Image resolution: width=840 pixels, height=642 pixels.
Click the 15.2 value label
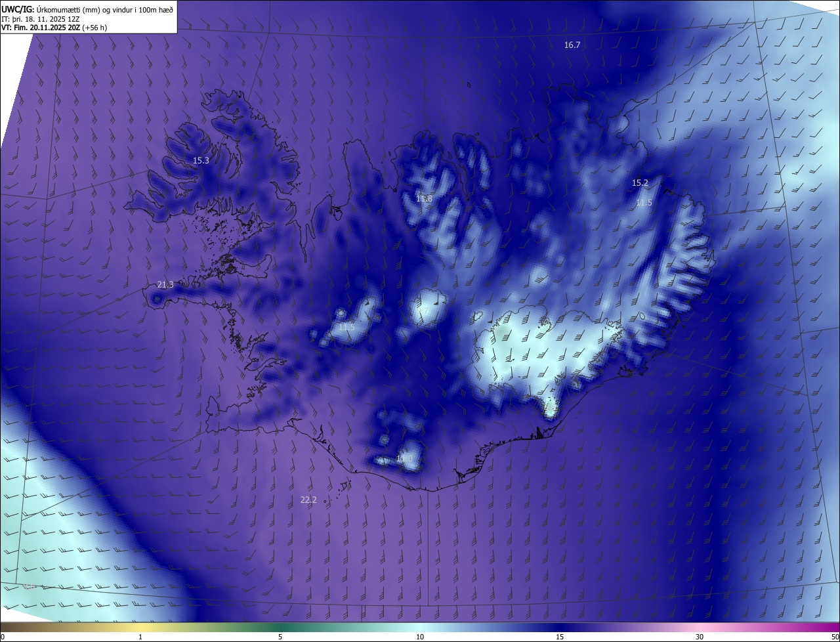(640, 183)
